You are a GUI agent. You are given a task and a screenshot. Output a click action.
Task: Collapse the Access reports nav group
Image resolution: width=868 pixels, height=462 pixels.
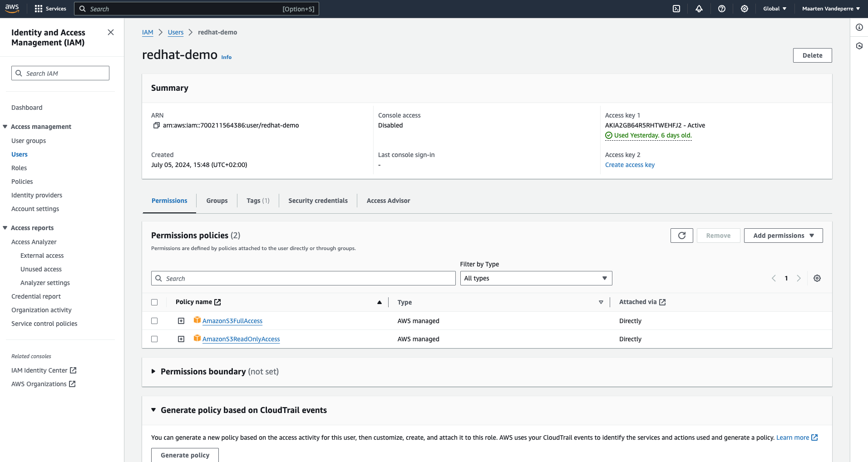click(x=5, y=228)
